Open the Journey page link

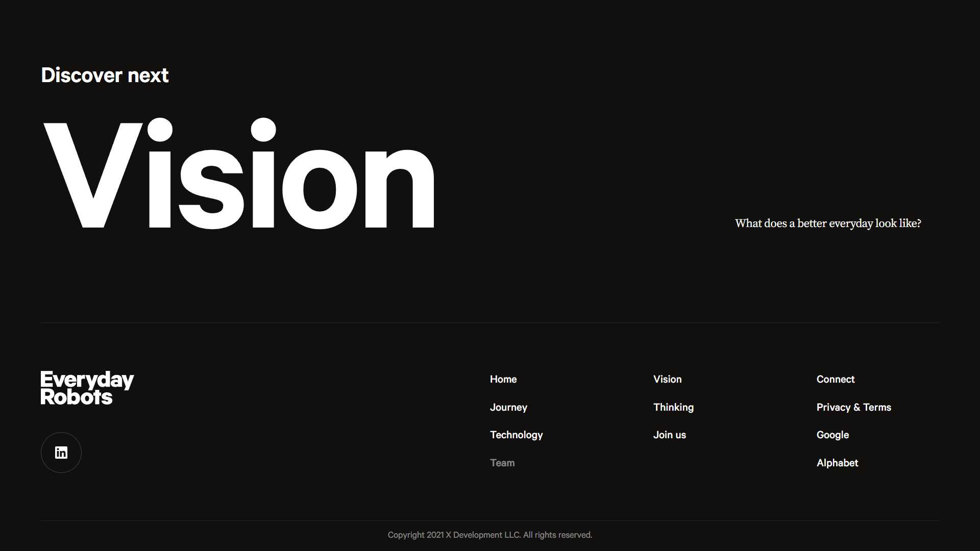pyautogui.click(x=508, y=407)
